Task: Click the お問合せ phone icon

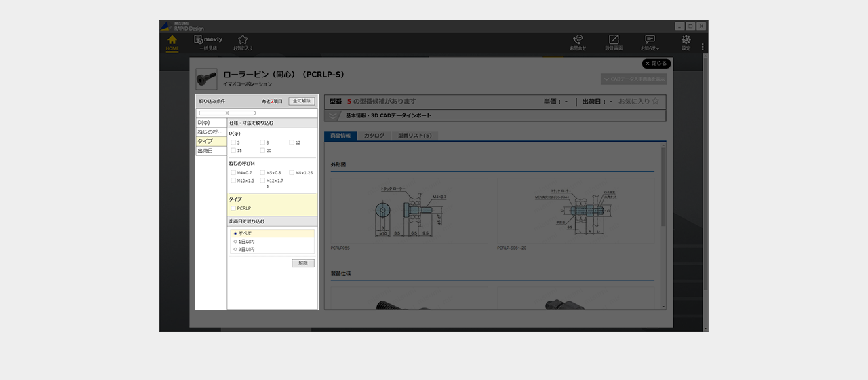Action: point(578,42)
